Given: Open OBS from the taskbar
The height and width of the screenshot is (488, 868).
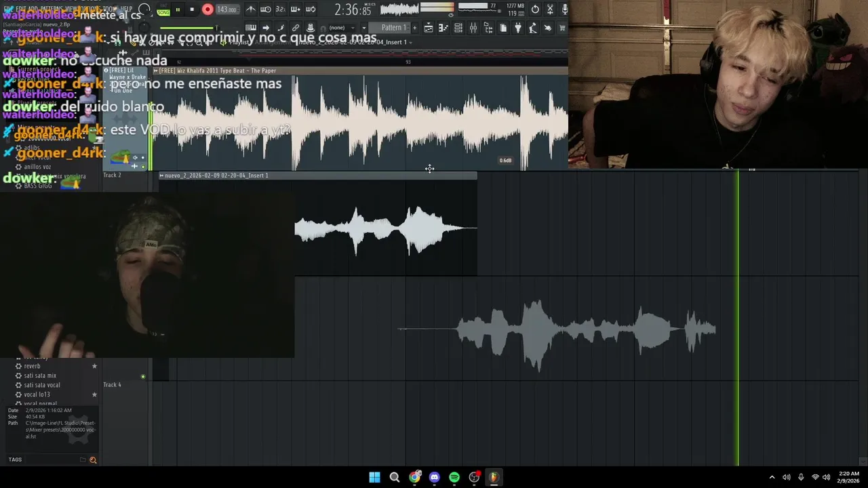Looking at the screenshot, I should point(474,477).
